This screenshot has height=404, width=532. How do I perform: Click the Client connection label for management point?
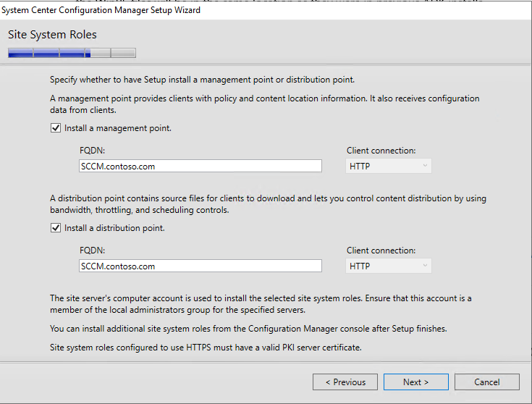coord(381,151)
